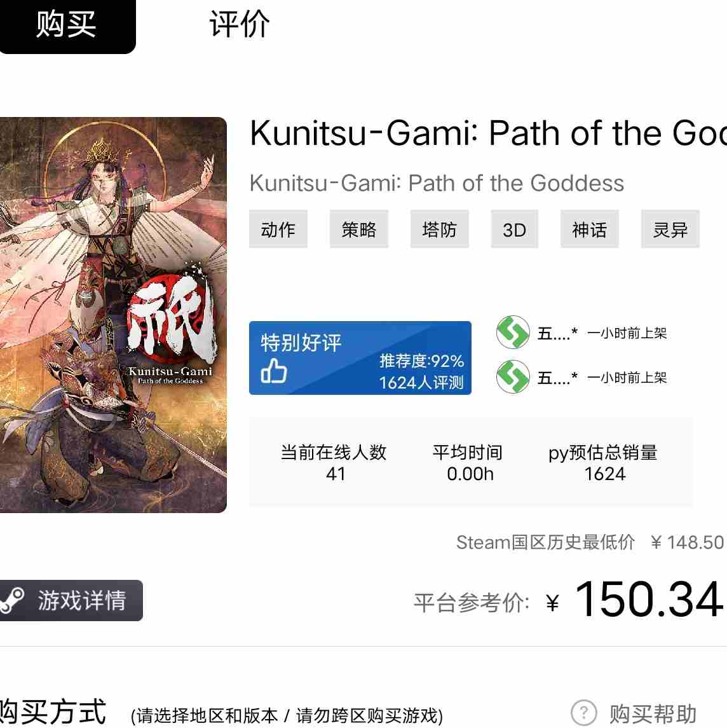Click the thumbs-up icon in the review box

point(274,371)
